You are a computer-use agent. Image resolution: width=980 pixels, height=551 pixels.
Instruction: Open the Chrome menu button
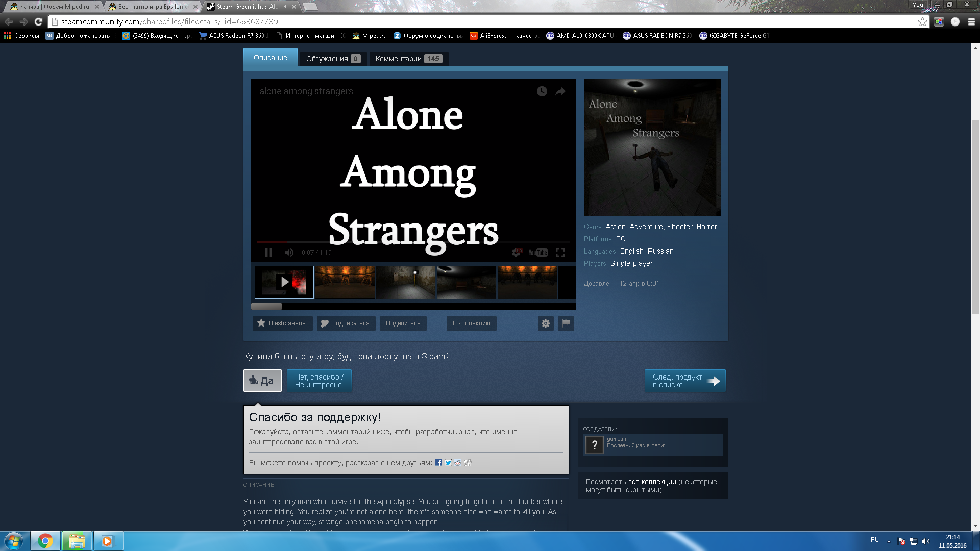click(x=971, y=21)
